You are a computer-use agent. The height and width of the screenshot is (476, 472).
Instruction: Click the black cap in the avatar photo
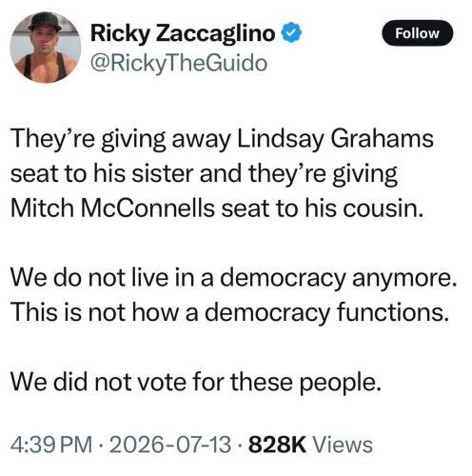click(45, 22)
